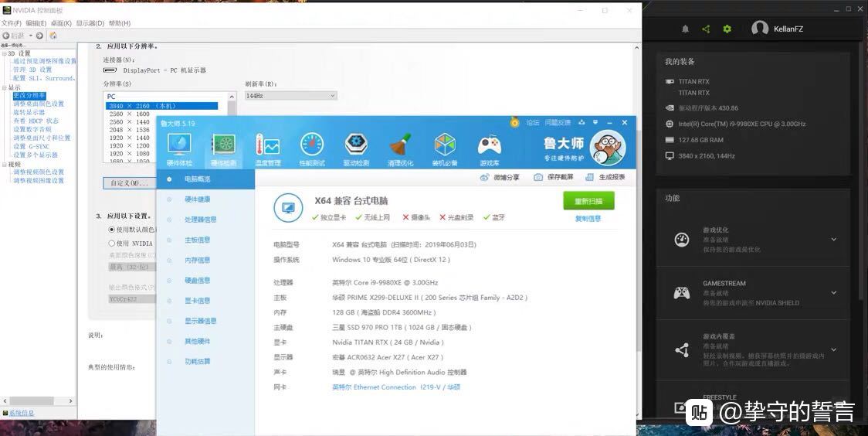This screenshot has width=868, height=436.
Task: Click NVIDIA Control Panel forward arrow
Action: (x=39, y=36)
